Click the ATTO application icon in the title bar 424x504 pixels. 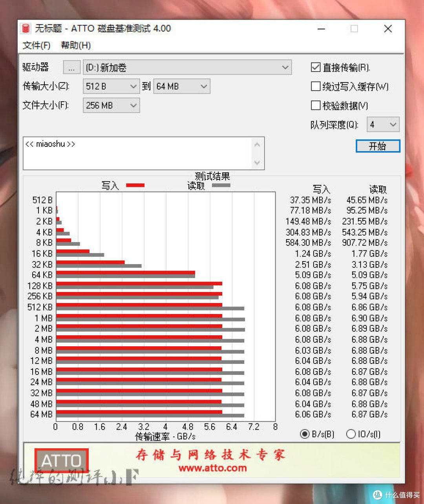[25, 28]
